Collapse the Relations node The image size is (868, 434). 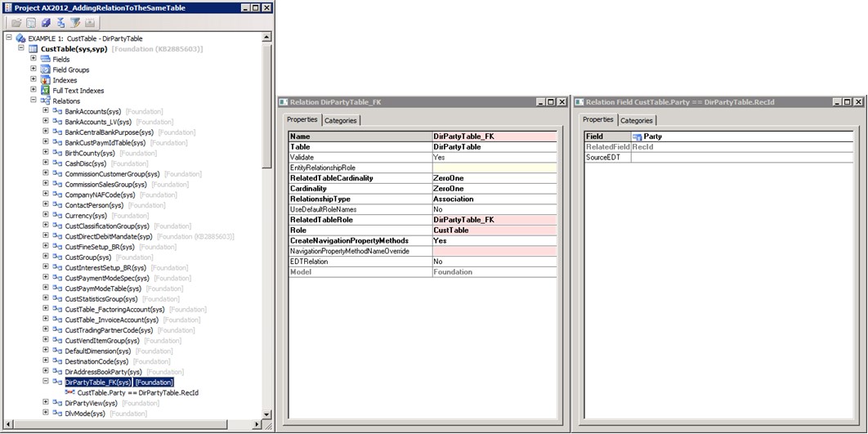tap(34, 101)
